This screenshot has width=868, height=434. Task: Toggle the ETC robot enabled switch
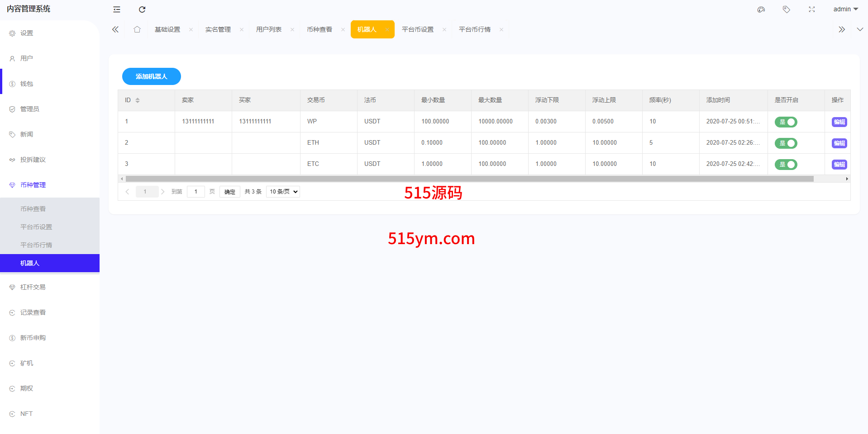(786, 165)
